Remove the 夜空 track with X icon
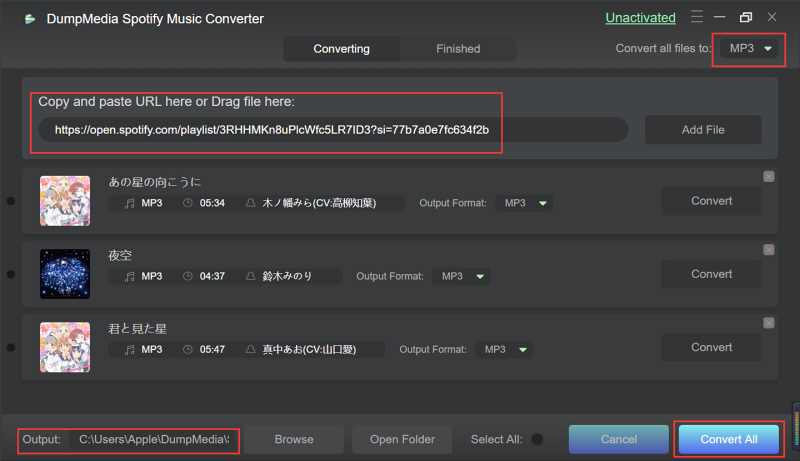800x461 pixels. click(768, 250)
